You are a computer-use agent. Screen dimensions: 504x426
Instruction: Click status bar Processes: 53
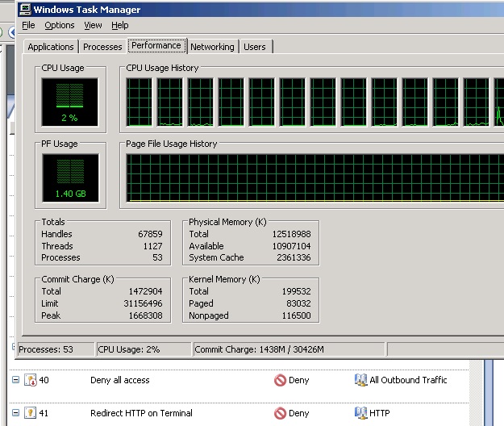[56, 349]
